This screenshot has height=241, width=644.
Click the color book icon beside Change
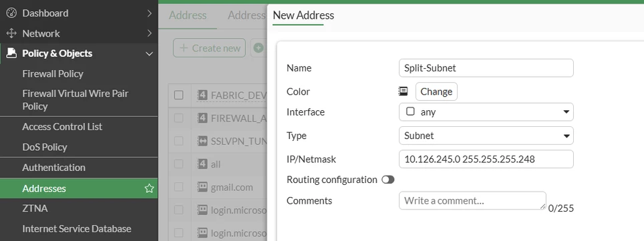click(x=403, y=91)
